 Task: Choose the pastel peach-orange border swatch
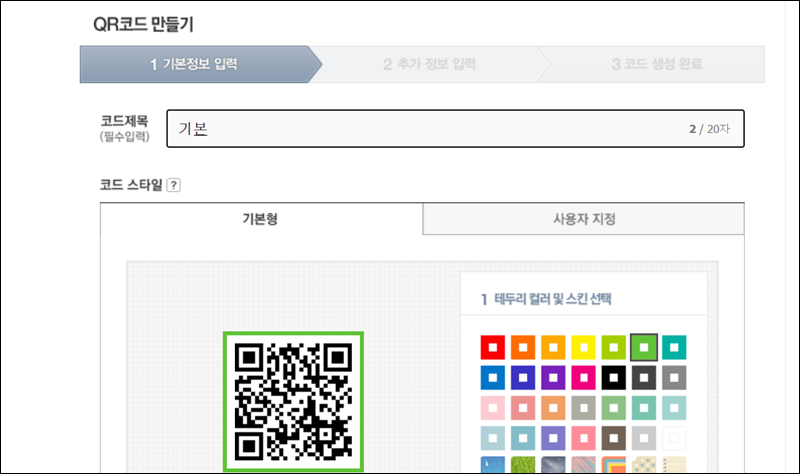coord(553,408)
